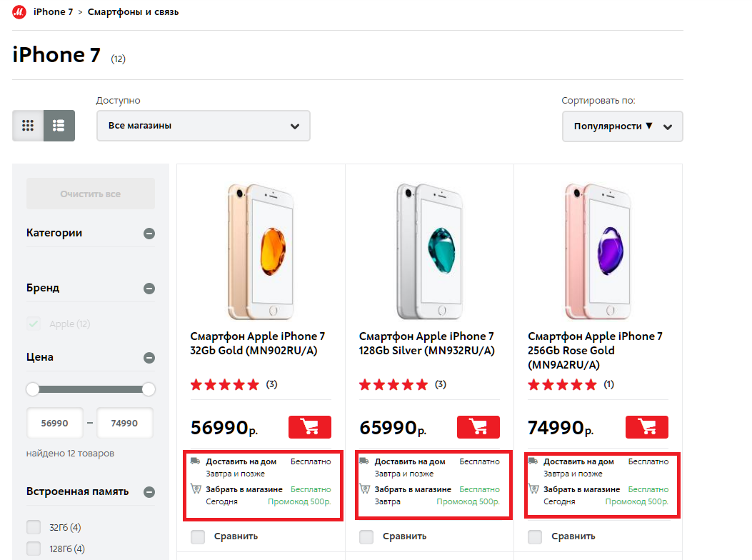Image resolution: width=752 pixels, height=560 pixels.
Task: Open the Все магазины dropdown
Action: click(204, 126)
